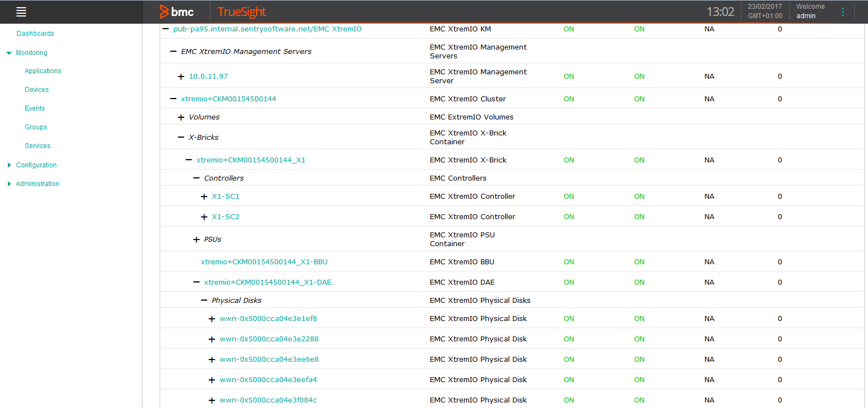This screenshot has width=868, height=408.
Task: Select the 'EMC XtremIO Cluster' type cell
Action: pos(468,99)
